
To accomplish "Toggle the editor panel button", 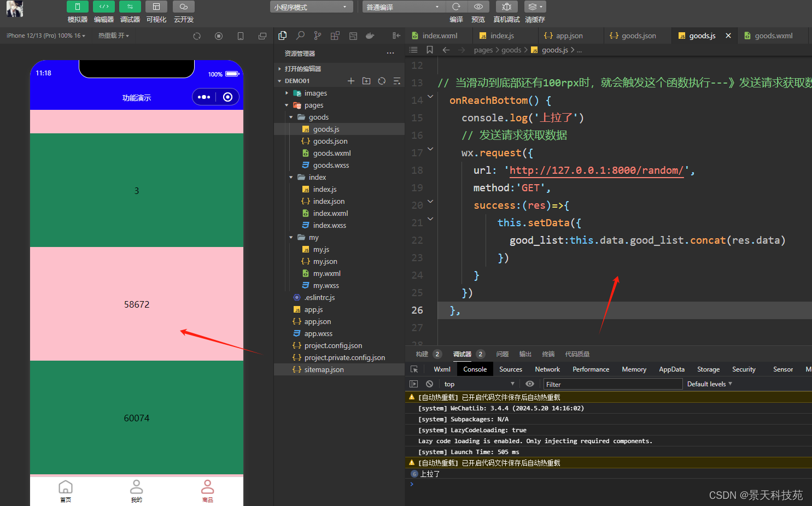I will [x=103, y=7].
